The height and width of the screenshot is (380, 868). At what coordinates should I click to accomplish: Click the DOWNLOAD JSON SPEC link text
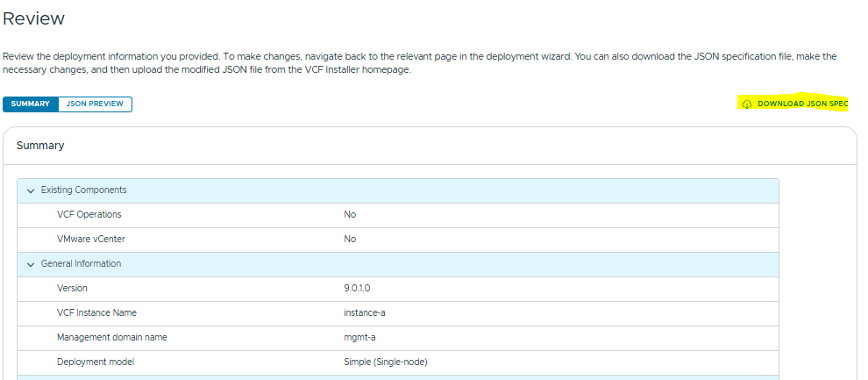802,104
